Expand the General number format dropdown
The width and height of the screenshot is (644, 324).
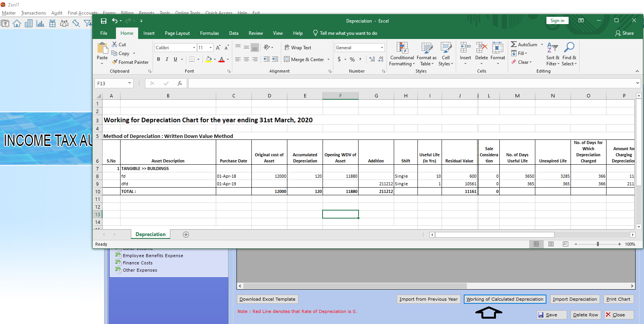click(x=382, y=48)
